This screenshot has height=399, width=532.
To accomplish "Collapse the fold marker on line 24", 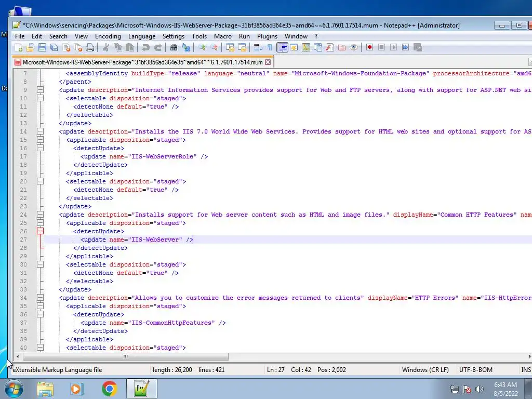I will pos(40,215).
